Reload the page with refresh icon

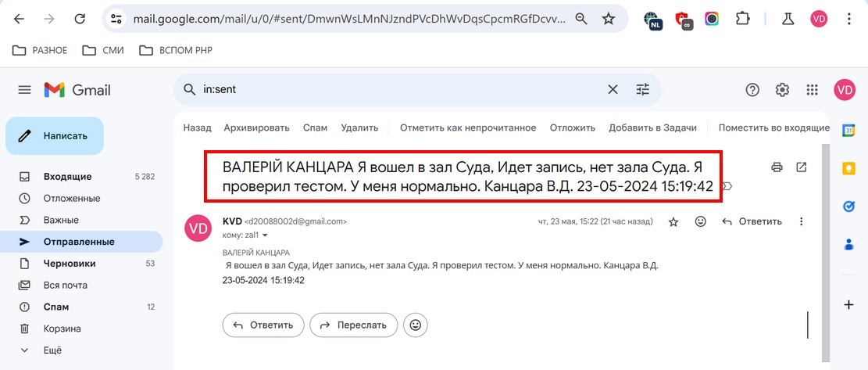tap(80, 19)
